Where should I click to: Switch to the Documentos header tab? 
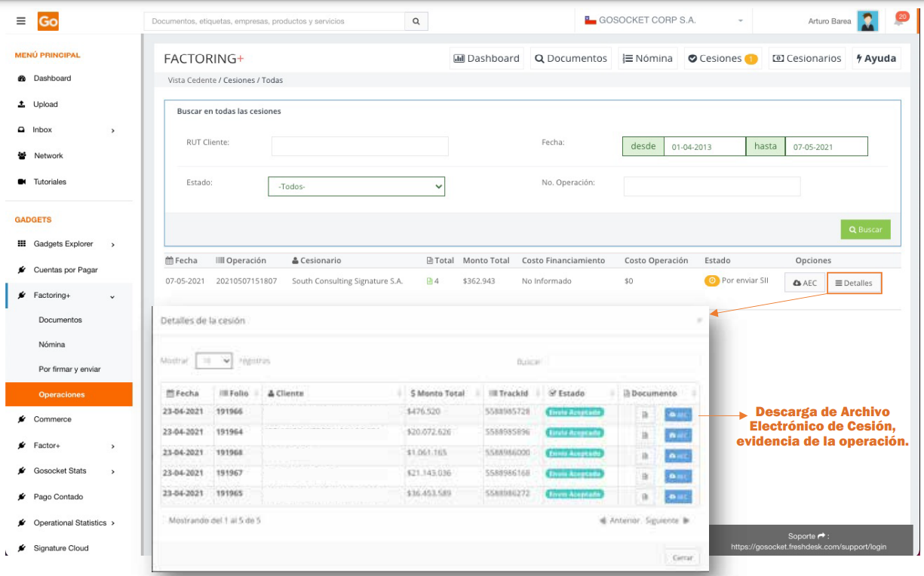tap(571, 58)
